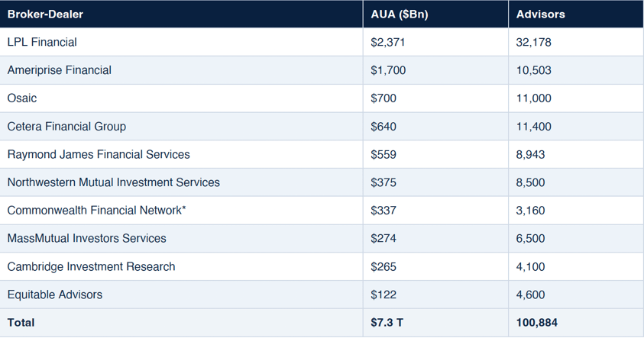Click the Broker-Dealer column header
The image size is (644, 338).
click(46, 14)
